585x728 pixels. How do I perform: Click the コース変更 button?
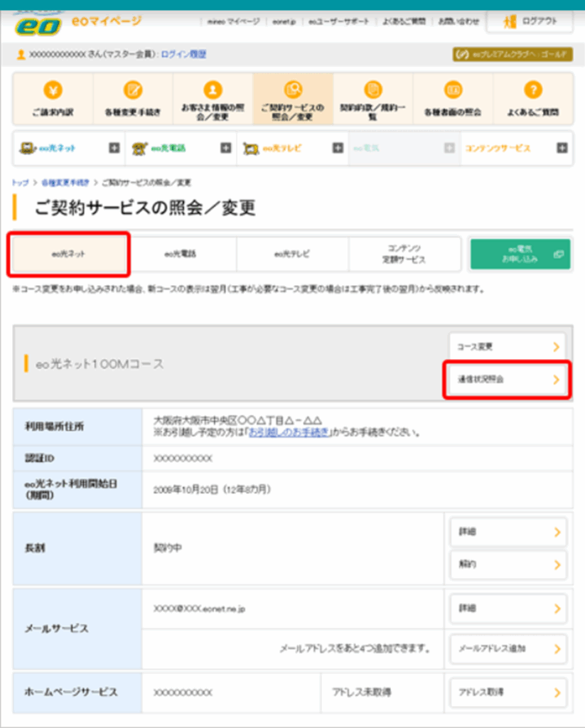click(x=508, y=347)
